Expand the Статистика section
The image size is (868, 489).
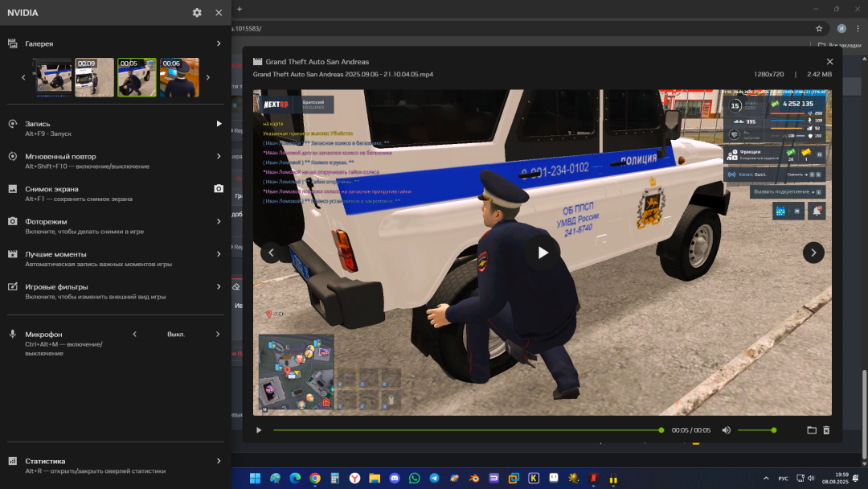pos(219,461)
